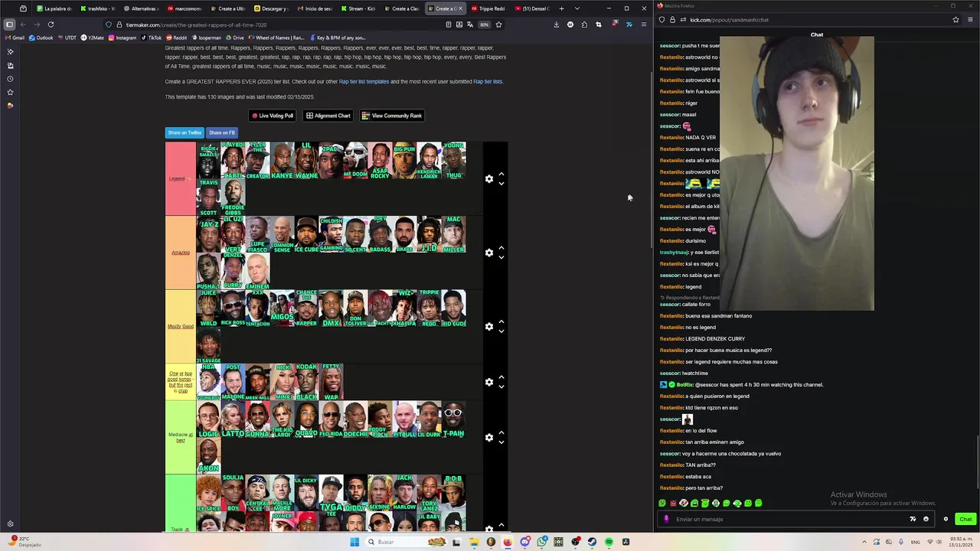Select the Eminem image in Amazing tier
This screenshot has width=980, height=551.
(x=257, y=271)
